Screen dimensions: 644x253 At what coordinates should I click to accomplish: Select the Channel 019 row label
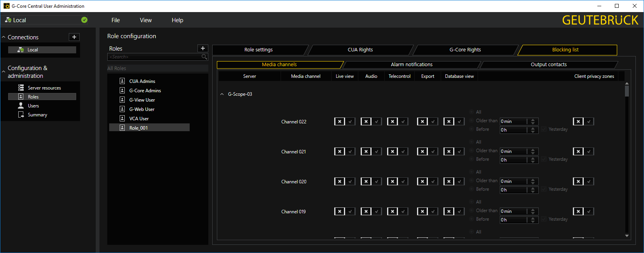(293, 212)
